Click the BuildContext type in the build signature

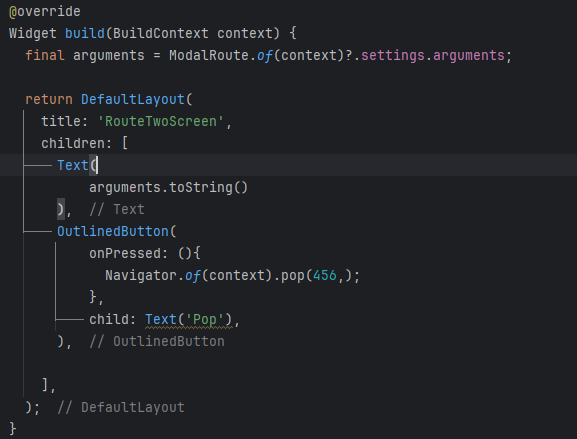coord(160,33)
